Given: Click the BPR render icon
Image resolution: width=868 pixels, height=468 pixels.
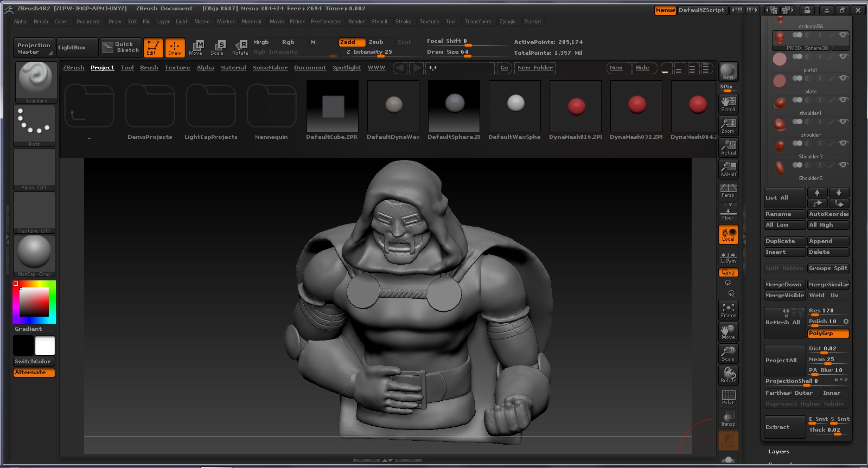Looking at the screenshot, I should [x=728, y=72].
